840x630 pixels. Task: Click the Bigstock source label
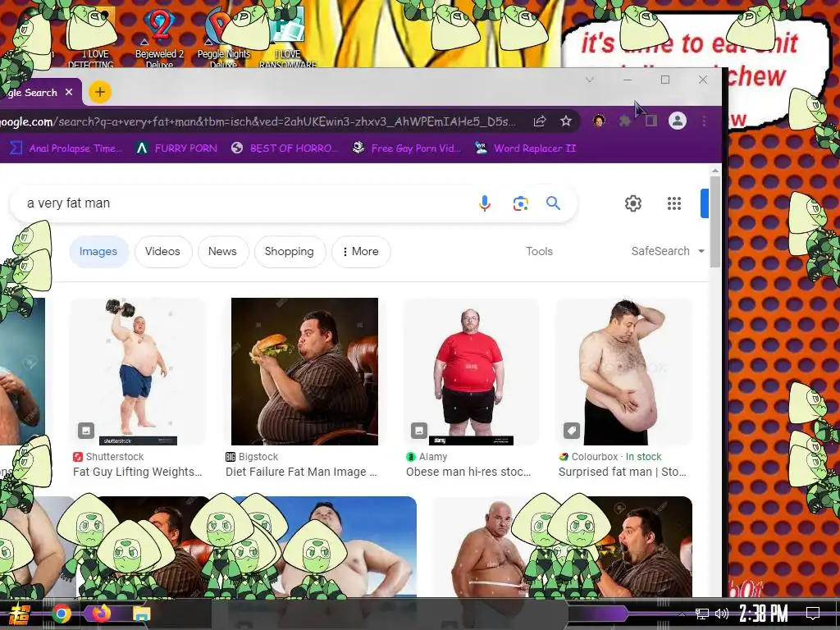click(252, 456)
